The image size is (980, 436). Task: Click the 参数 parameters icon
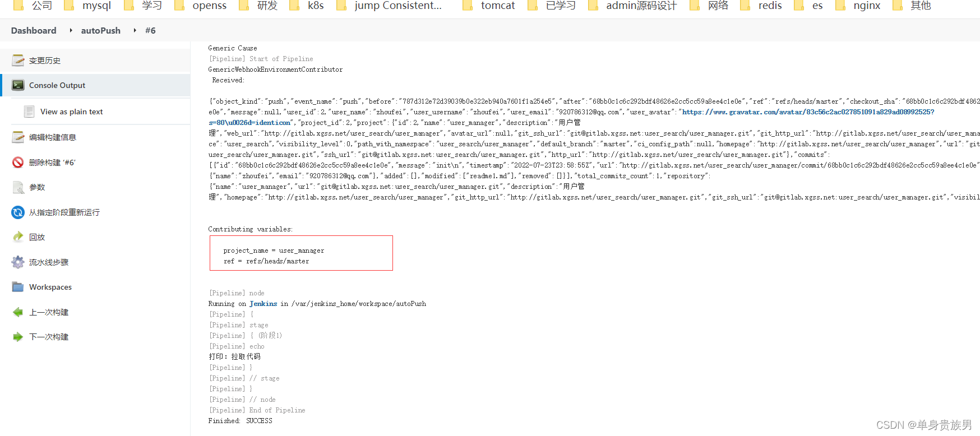point(18,187)
